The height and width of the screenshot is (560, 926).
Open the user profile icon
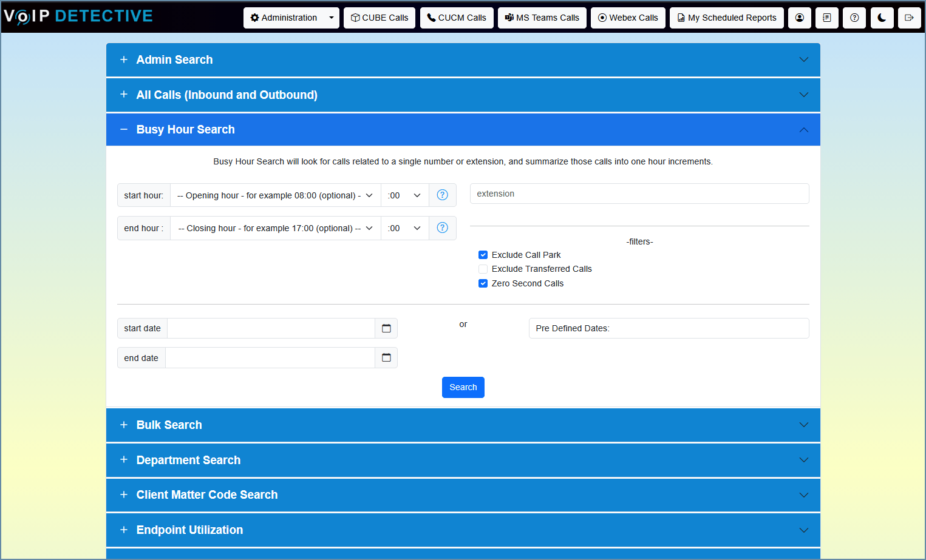pos(800,18)
